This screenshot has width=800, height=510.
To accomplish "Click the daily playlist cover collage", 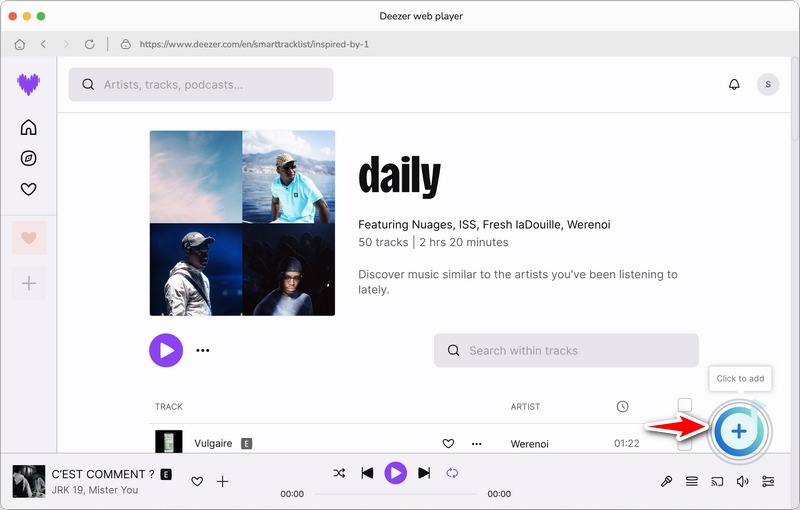I will (x=242, y=223).
